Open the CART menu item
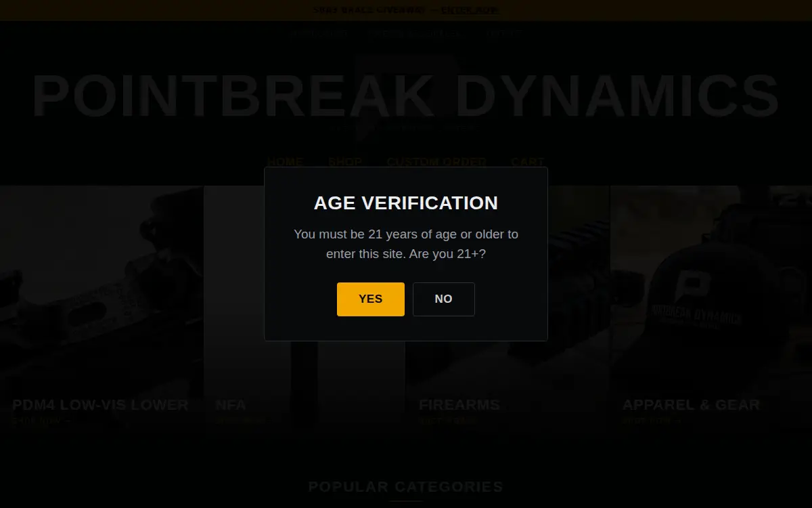Image resolution: width=812 pixels, height=508 pixels. coord(528,163)
